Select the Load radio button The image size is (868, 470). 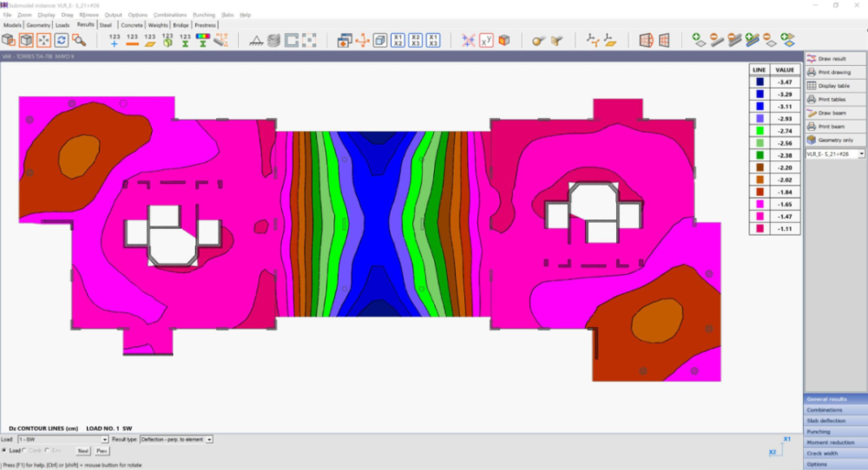[4, 451]
